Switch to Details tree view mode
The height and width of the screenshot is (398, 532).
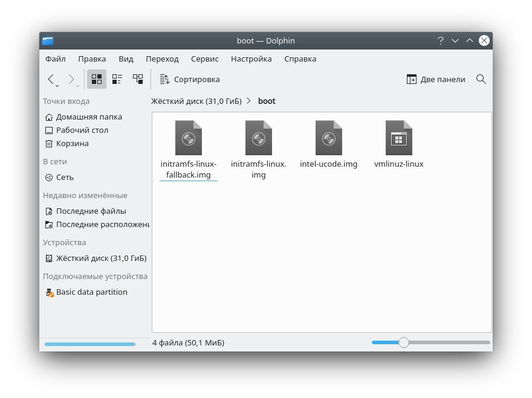138,79
